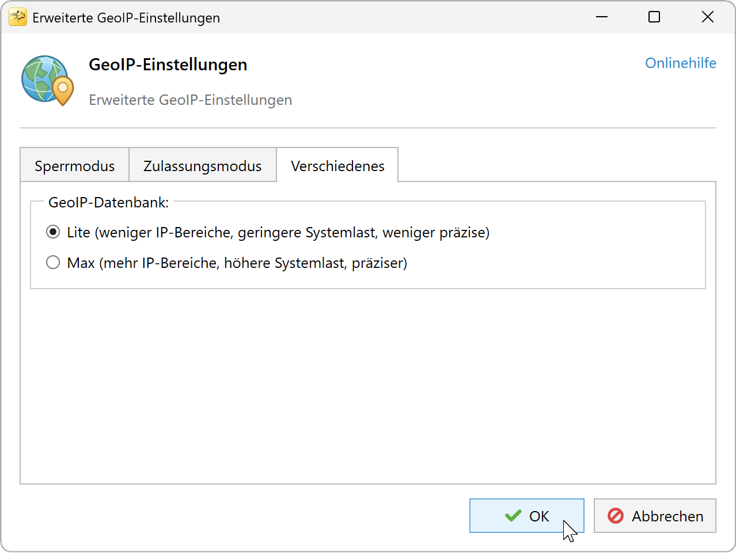Open the Onlinehilfe link
This screenshot has height=560, width=736.
[x=681, y=63]
